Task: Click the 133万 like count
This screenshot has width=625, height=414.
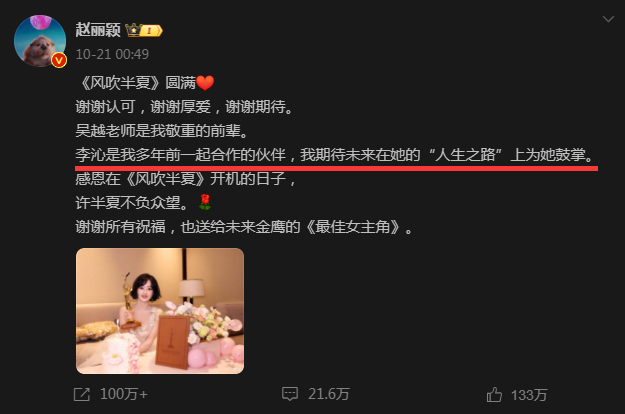Action: (529, 395)
